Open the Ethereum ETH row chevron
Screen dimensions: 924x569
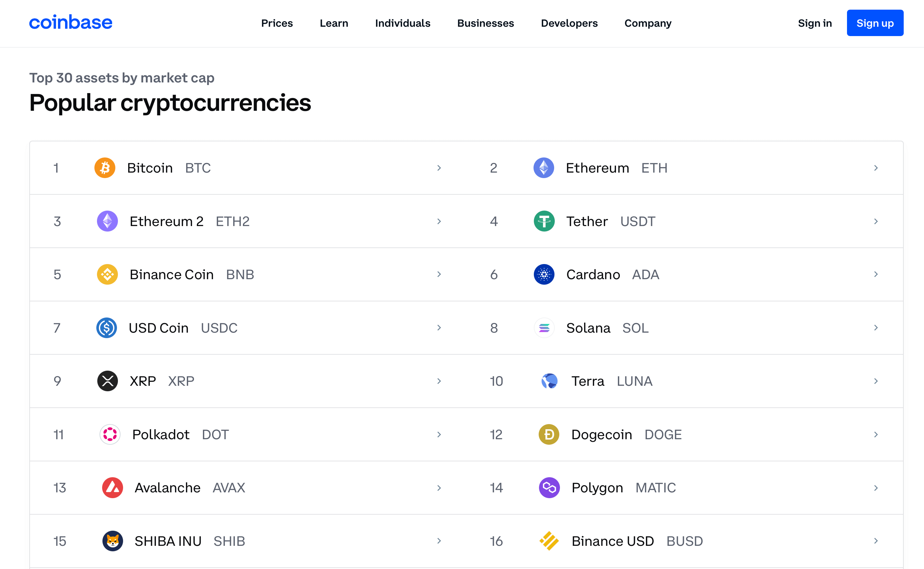tap(876, 168)
